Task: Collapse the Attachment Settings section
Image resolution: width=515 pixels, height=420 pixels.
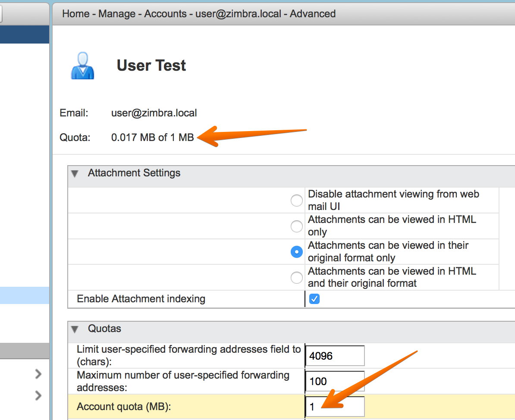Action: (x=75, y=173)
